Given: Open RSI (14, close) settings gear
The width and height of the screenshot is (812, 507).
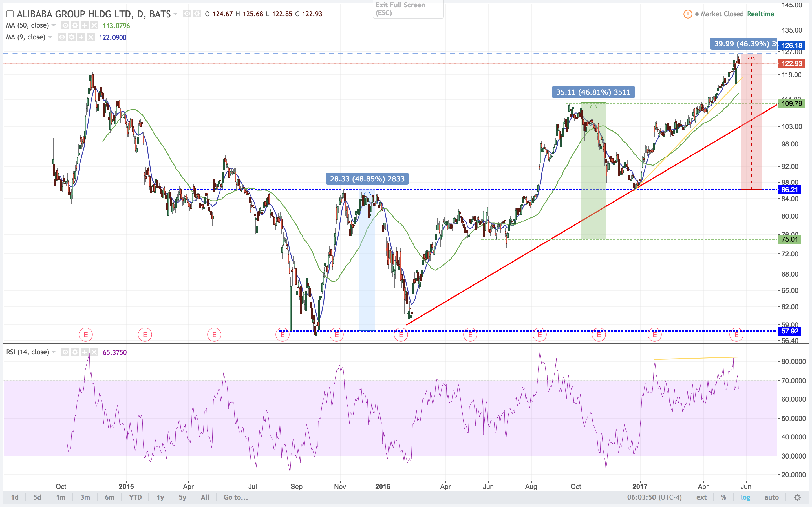Looking at the screenshot, I should (x=75, y=352).
